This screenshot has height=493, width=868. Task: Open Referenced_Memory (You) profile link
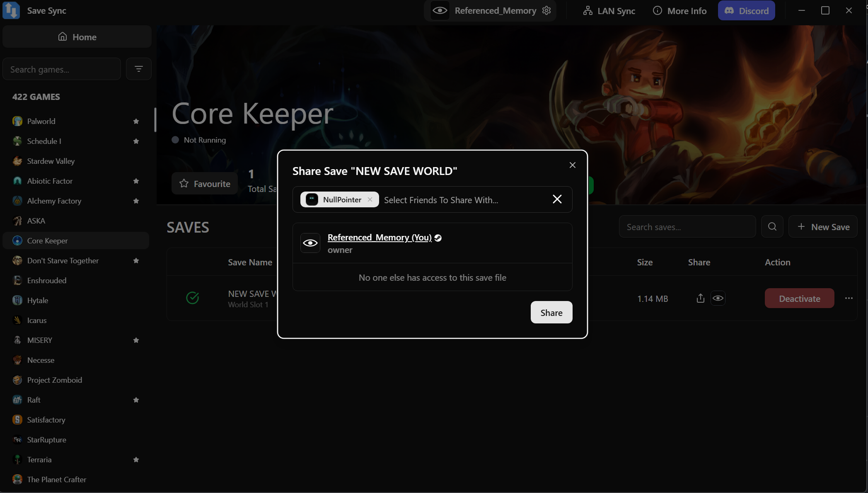pyautogui.click(x=380, y=237)
